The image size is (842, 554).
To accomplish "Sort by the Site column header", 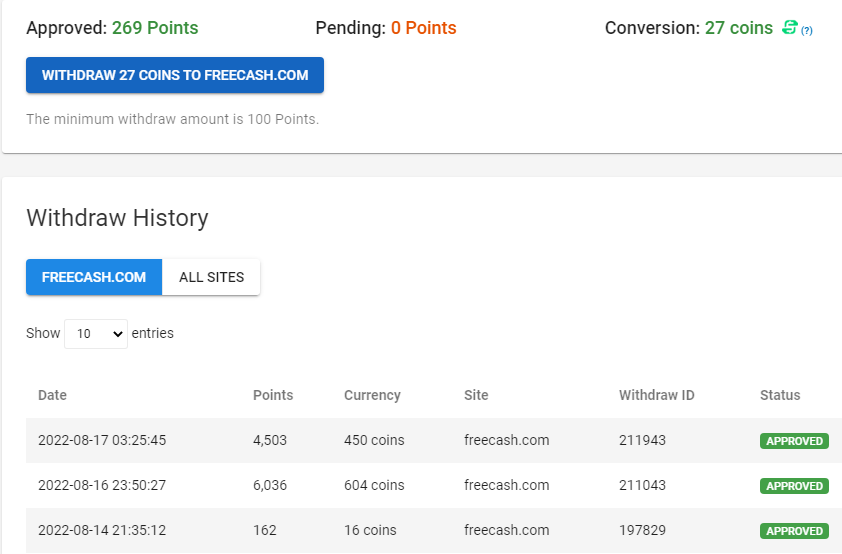I will [x=476, y=395].
